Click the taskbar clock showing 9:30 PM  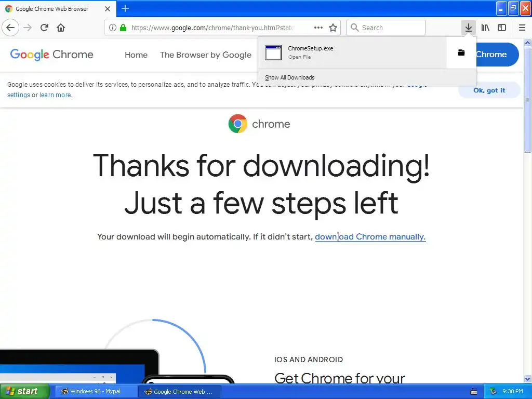click(512, 392)
